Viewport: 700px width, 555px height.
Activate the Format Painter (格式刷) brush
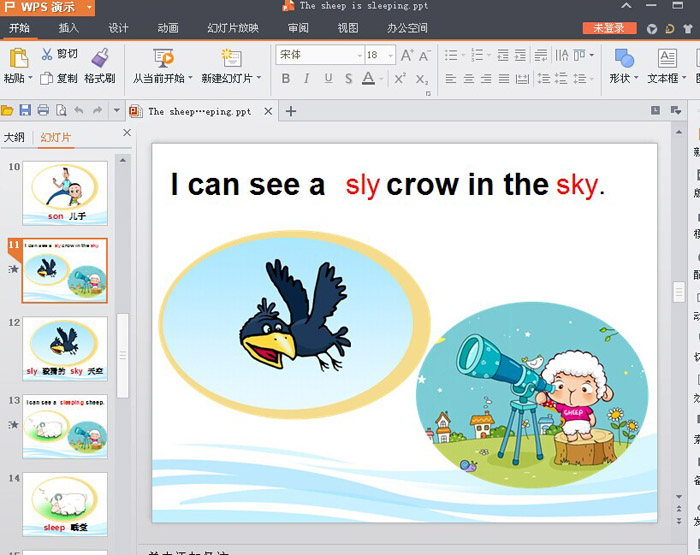100,58
